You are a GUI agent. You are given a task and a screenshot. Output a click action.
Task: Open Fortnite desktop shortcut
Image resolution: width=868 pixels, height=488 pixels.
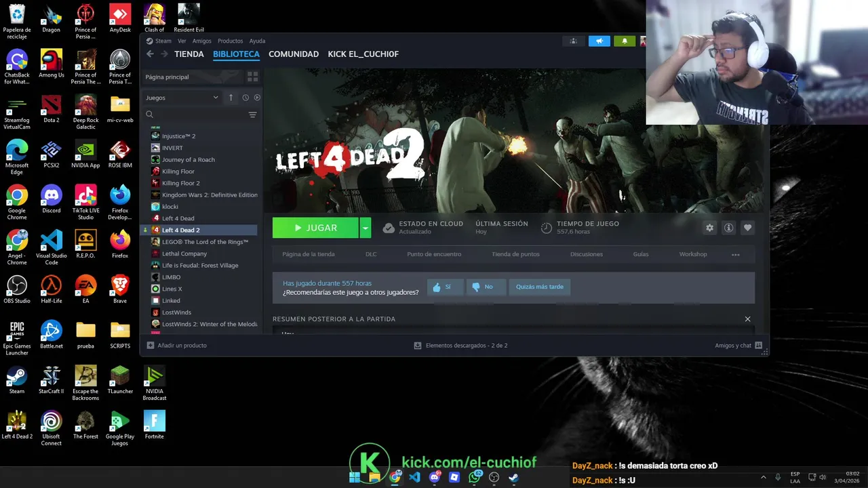tap(154, 426)
